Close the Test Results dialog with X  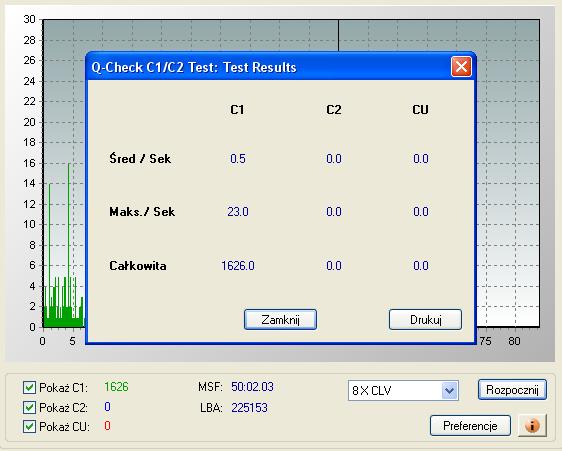click(461, 67)
